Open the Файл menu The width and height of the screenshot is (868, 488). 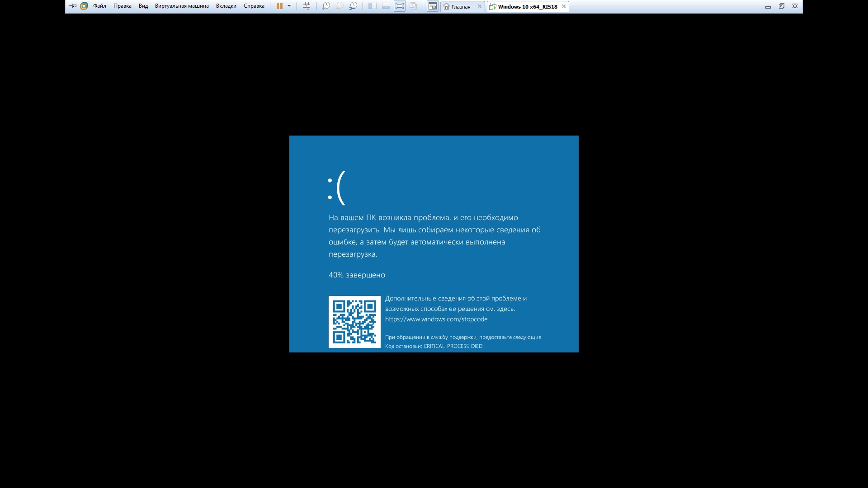click(99, 6)
